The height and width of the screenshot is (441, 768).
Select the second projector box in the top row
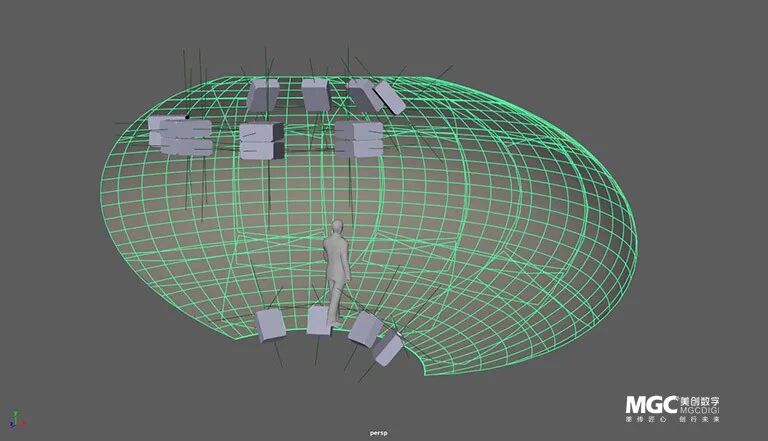coord(316,95)
